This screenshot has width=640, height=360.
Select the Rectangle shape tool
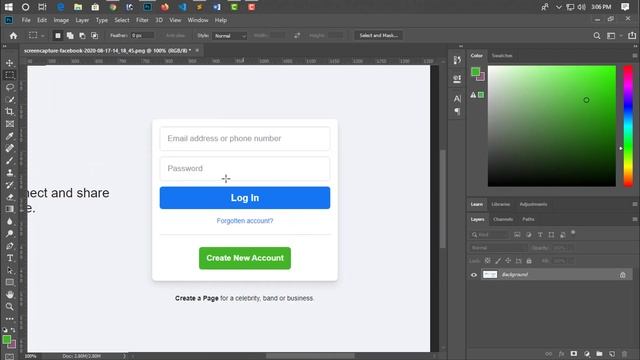pos(10,282)
